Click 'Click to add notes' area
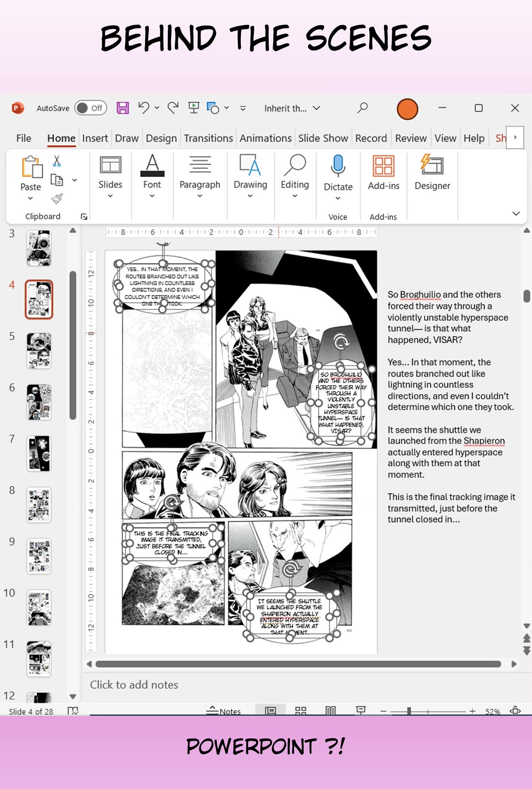Viewport: 532px width, 789px height. (134, 685)
